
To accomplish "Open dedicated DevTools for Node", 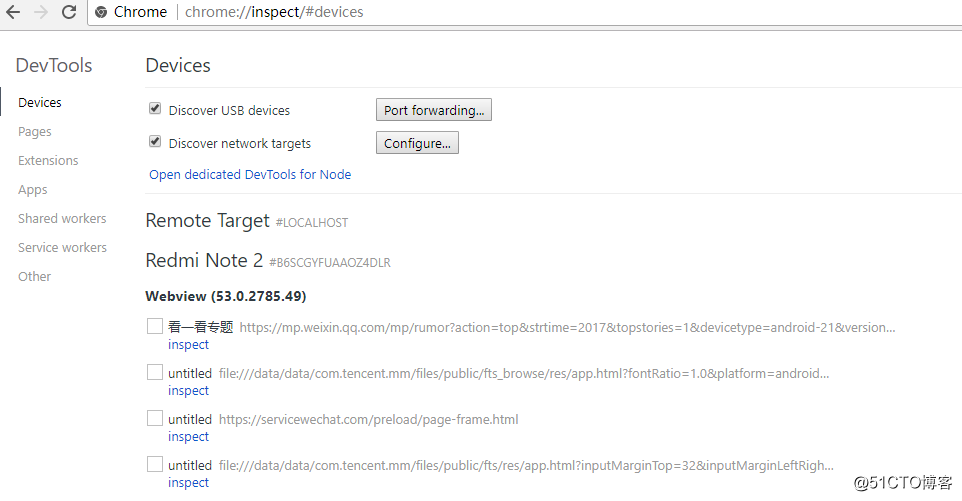I will pos(250,174).
